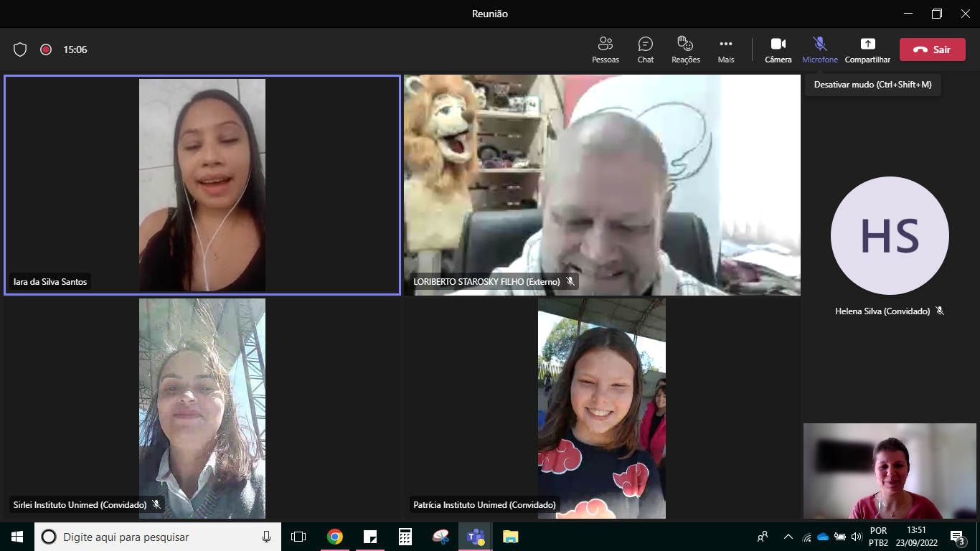Open the People icon in system tray
The width and height of the screenshot is (980, 551).
pyautogui.click(x=763, y=537)
